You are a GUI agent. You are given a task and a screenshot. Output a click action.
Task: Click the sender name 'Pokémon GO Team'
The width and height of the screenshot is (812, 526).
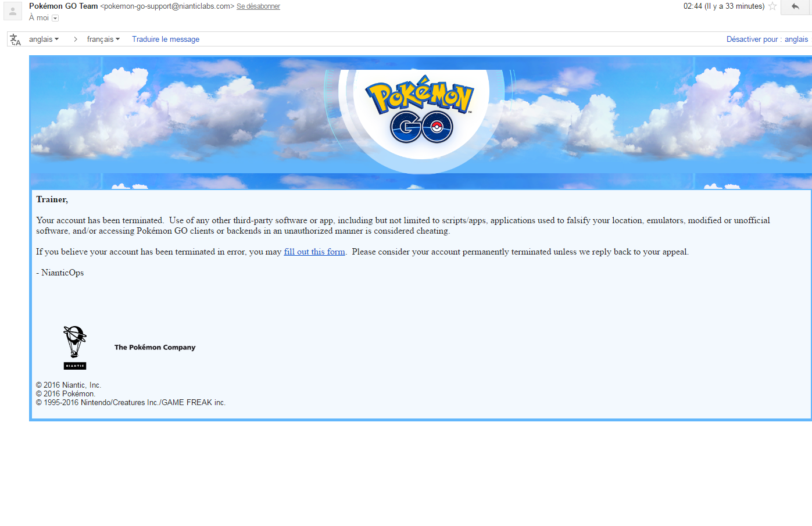point(63,6)
